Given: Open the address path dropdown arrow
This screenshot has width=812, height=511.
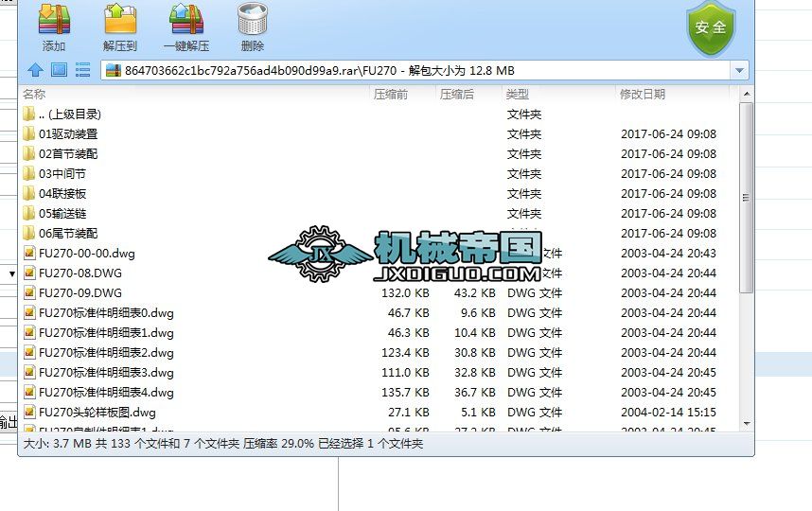Looking at the screenshot, I should 739,70.
